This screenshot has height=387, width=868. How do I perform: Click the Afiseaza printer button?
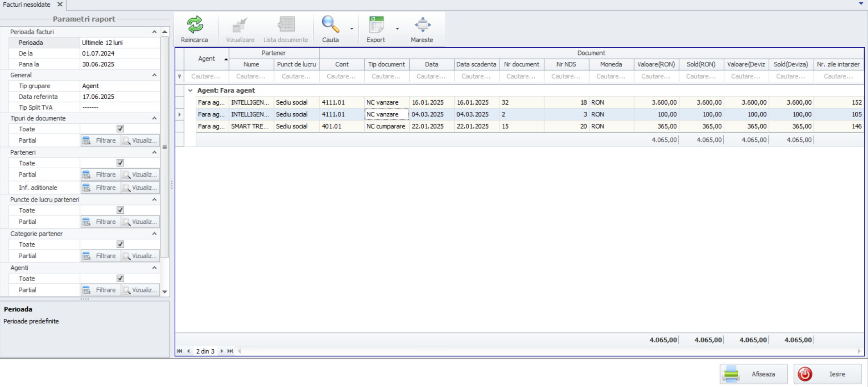[x=753, y=374]
